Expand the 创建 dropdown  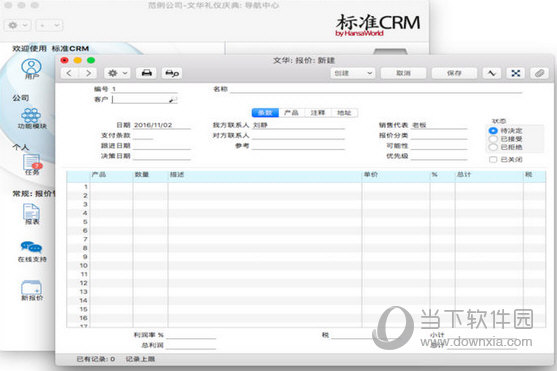tap(353, 73)
